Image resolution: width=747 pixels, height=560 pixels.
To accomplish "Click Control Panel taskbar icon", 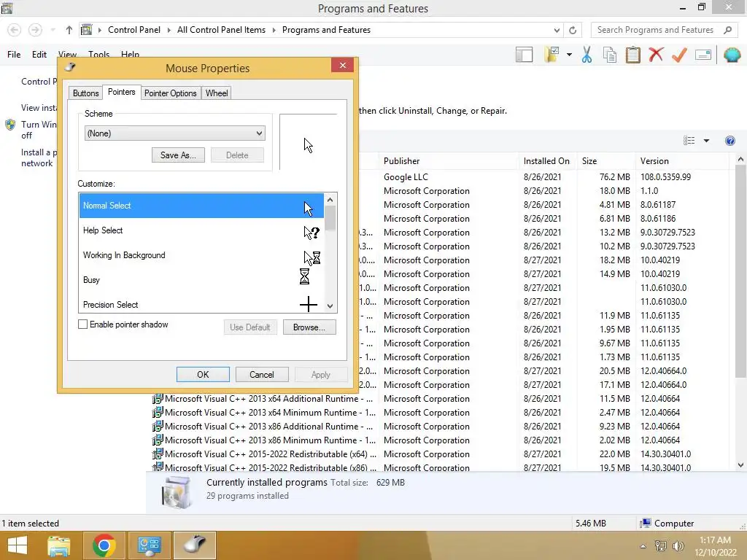I will tap(149, 545).
